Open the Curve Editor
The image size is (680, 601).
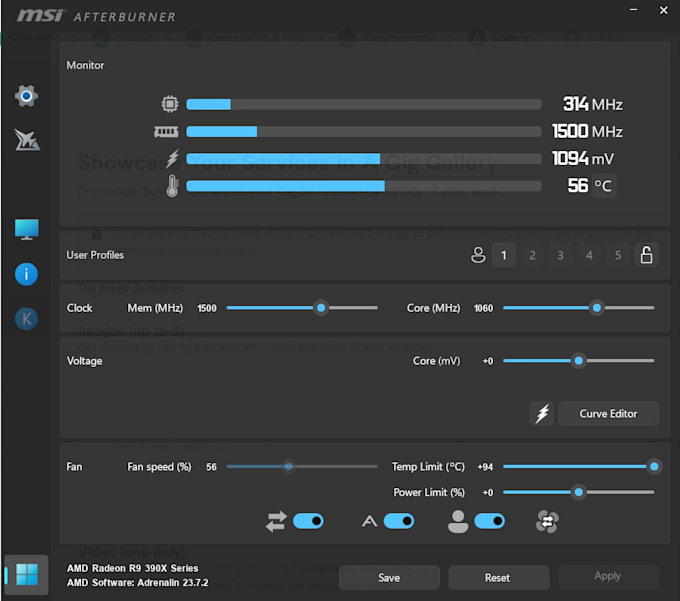point(608,414)
